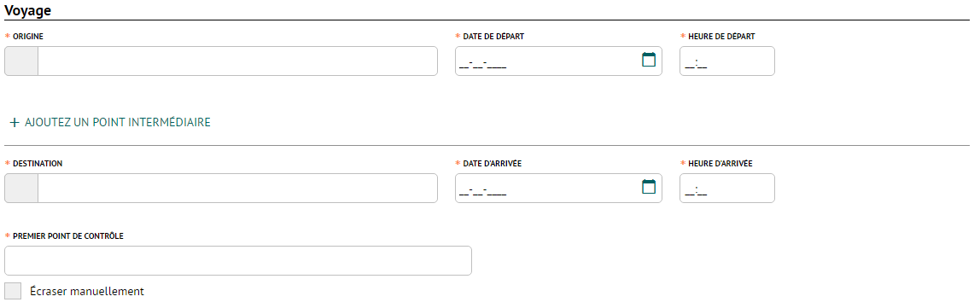980x308 pixels.
Task: Click the ORIGINE field label
Action: pyautogui.click(x=28, y=36)
